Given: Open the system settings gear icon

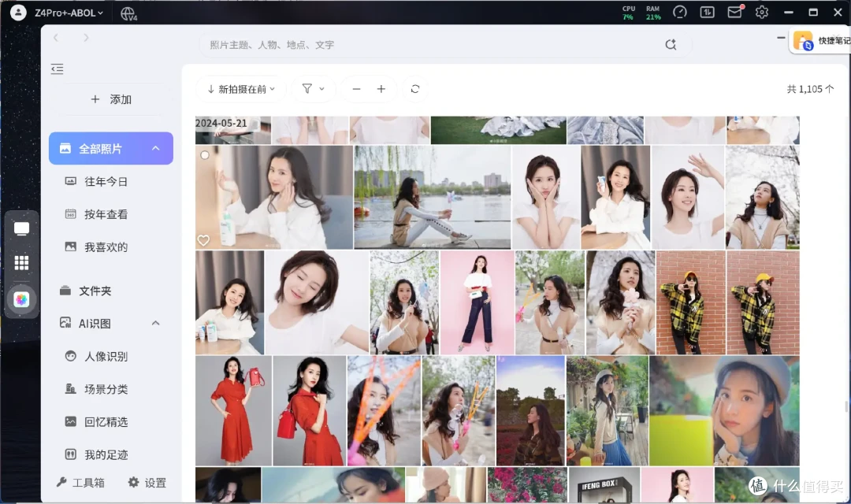Looking at the screenshot, I should tap(761, 12).
